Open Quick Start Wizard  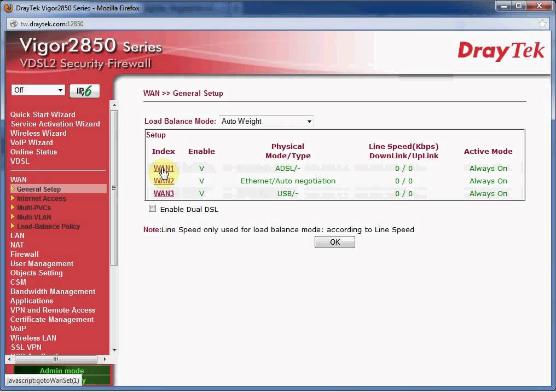pyautogui.click(x=43, y=114)
